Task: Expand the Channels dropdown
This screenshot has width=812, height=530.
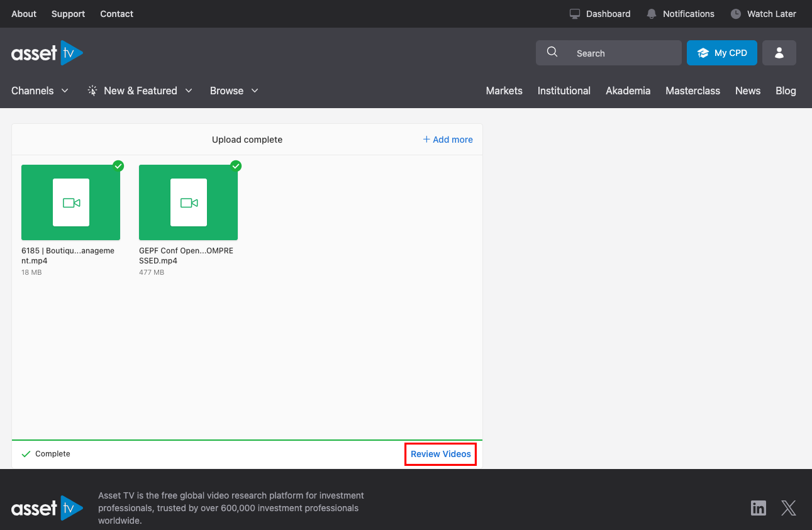Action: 40,91
